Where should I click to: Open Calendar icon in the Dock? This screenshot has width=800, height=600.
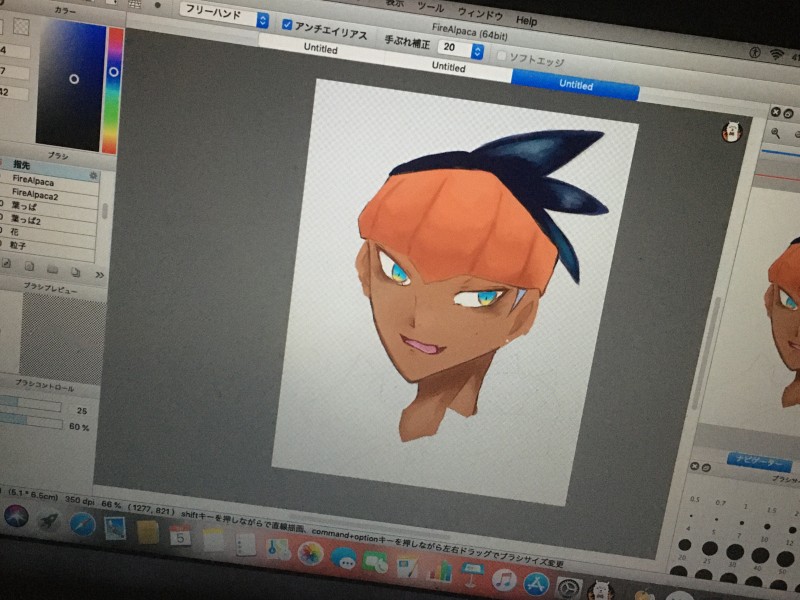coord(180,535)
